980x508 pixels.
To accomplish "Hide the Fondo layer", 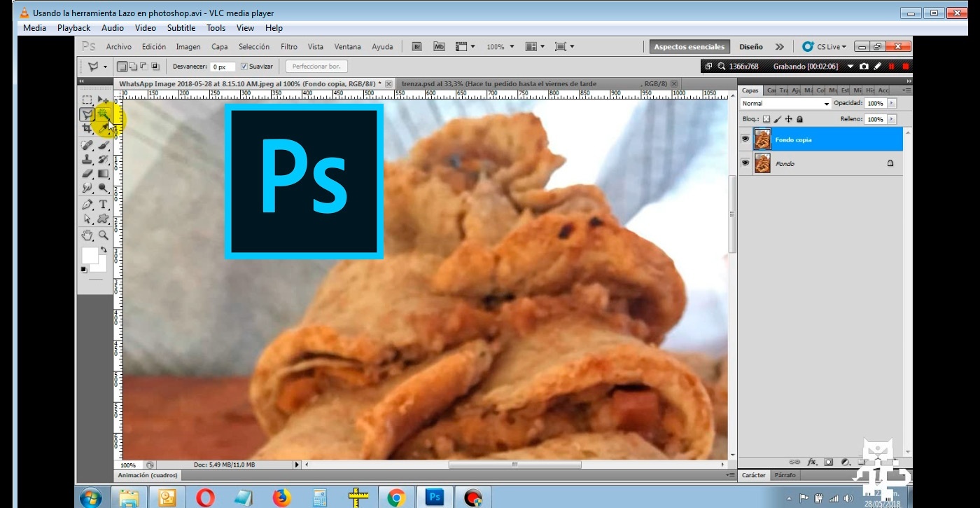I will click(x=745, y=163).
